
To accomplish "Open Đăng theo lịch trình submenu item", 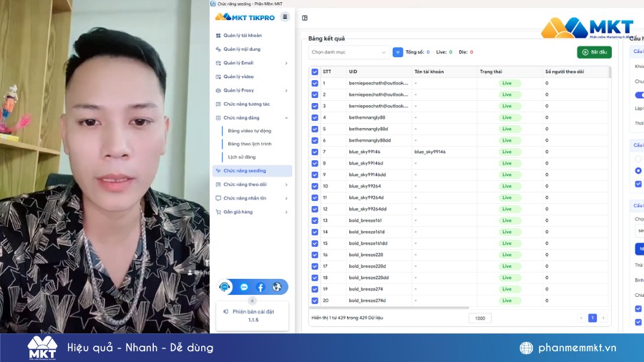I will click(x=249, y=144).
